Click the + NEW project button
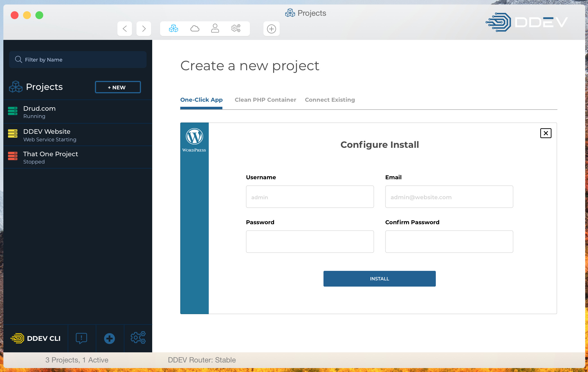Viewport: 588px width, 372px height. [x=118, y=87]
